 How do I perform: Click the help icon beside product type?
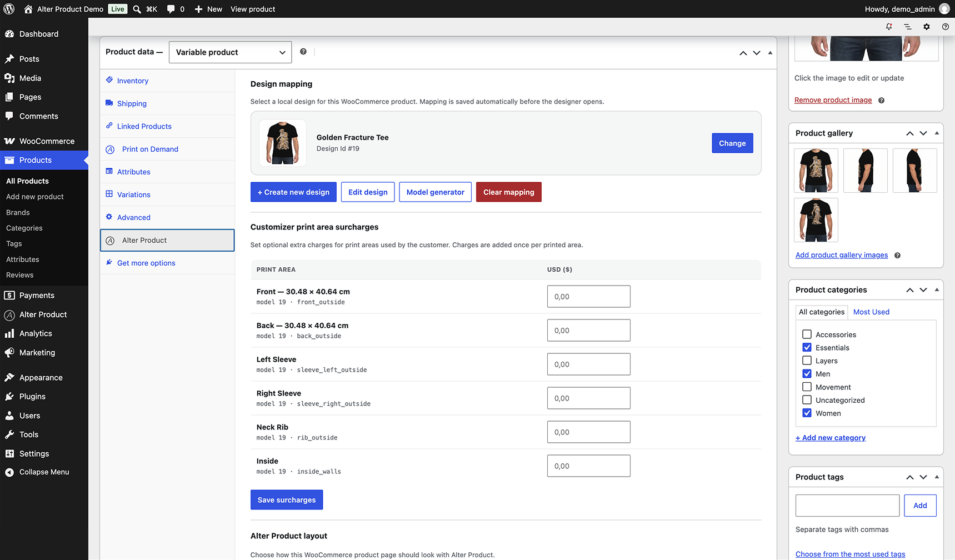pos(303,52)
